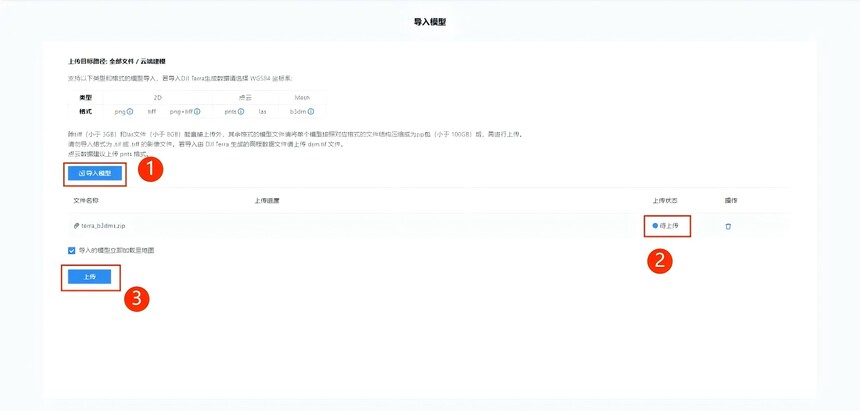Image resolution: width=860 pixels, height=411 pixels.
Task: Click the info icon beside png+tiff format
Action: (197, 111)
